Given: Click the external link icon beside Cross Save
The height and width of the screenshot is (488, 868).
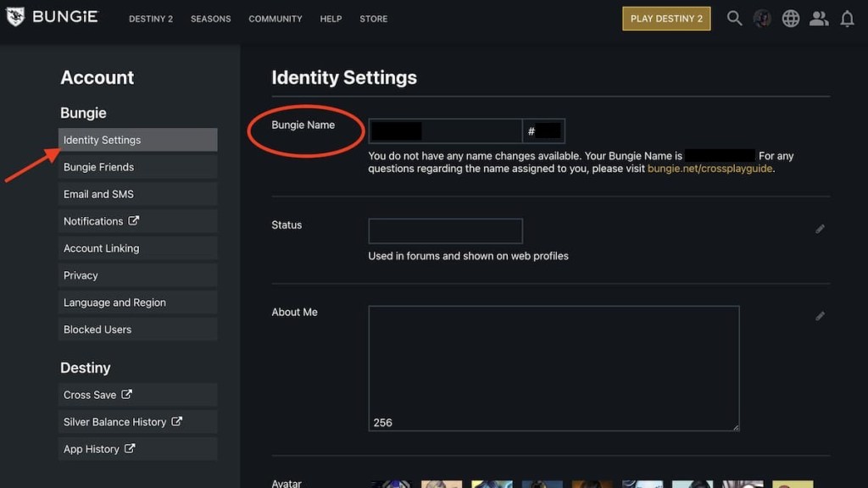Looking at the screenshot, I should click(x=127, y=395).
